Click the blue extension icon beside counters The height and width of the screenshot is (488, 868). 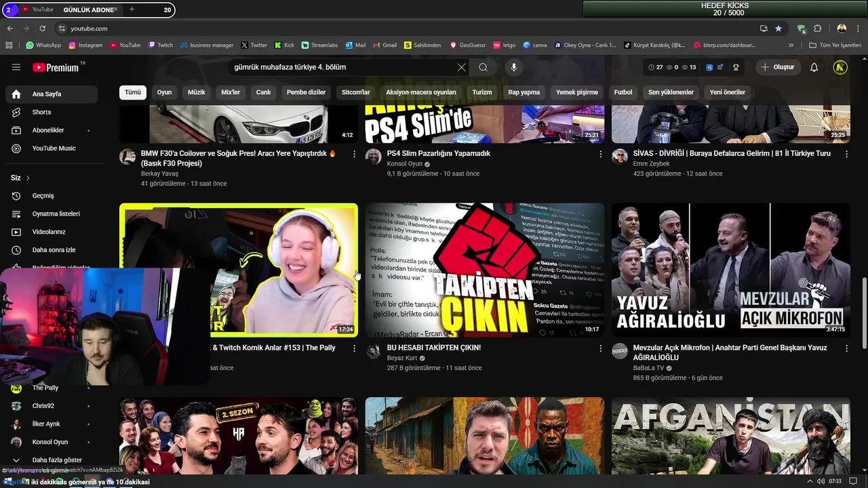[710, 67]
